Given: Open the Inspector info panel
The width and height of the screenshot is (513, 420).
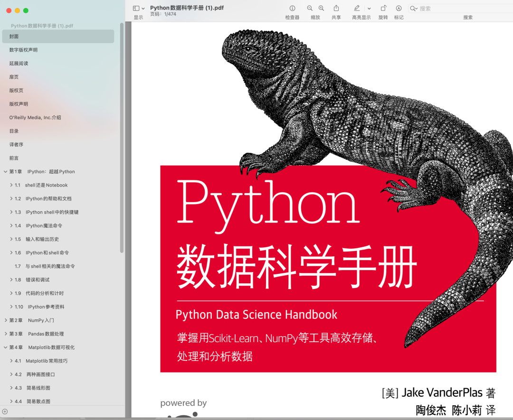Looking at the screenshot, I should pyautogui.click(x=292, y=9).
